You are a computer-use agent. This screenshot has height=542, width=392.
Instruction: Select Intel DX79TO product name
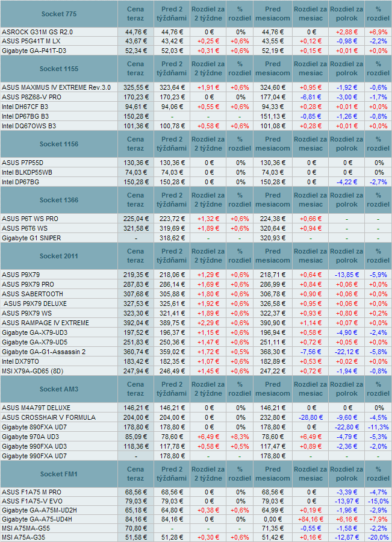point(20,362)
